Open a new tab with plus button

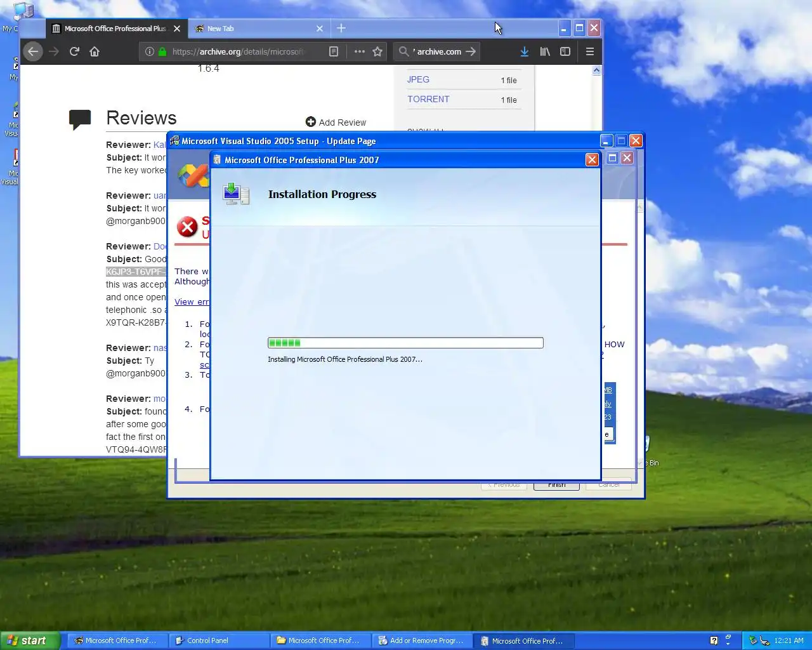pos(341,28)
